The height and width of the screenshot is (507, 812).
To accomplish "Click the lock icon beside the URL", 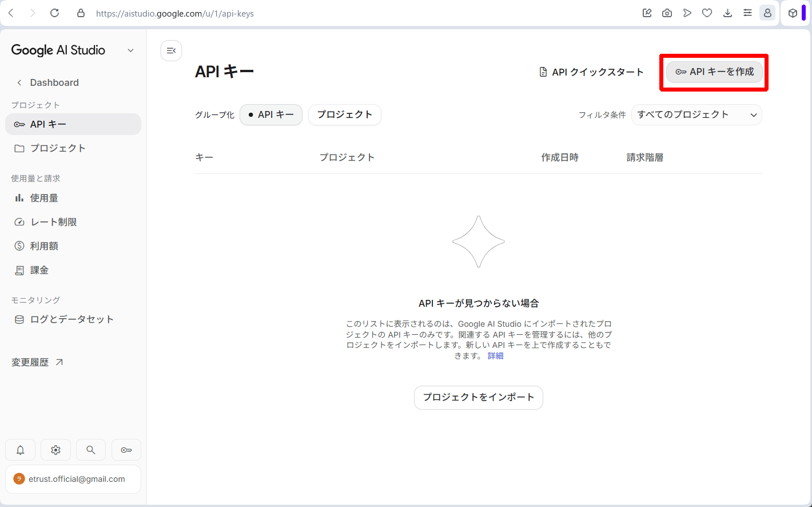I will (x=81, y=13).
